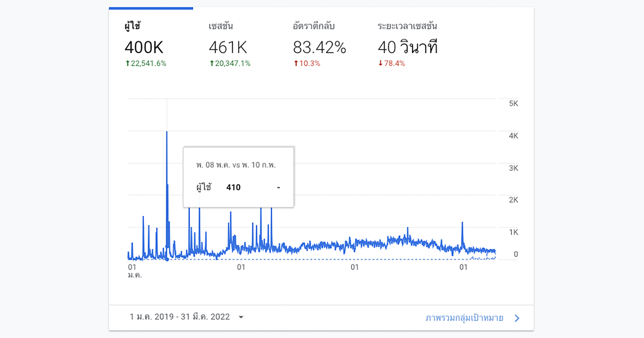
Task: Click the 410 users value in tooltip
Action: click(233, 188)
